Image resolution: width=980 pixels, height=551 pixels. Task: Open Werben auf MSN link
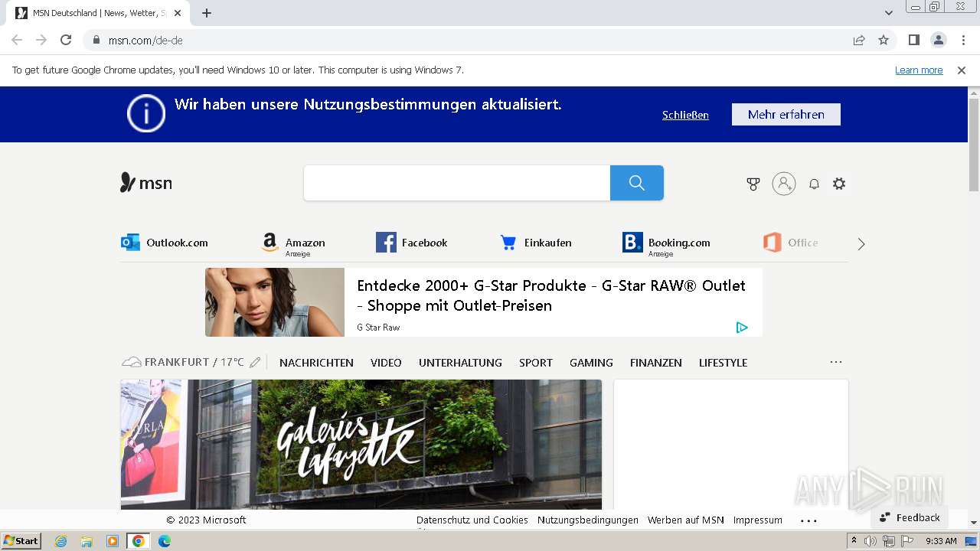(x=686, y=520)
